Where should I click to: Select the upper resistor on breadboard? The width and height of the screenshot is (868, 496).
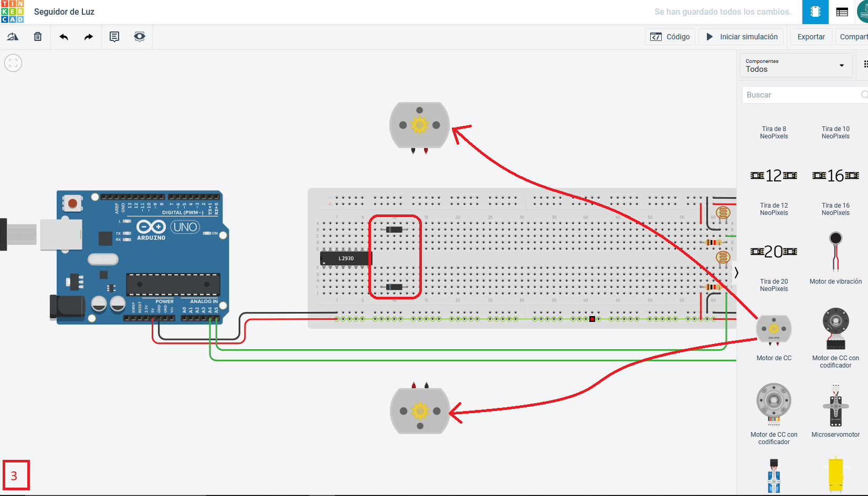pos(713,242)
